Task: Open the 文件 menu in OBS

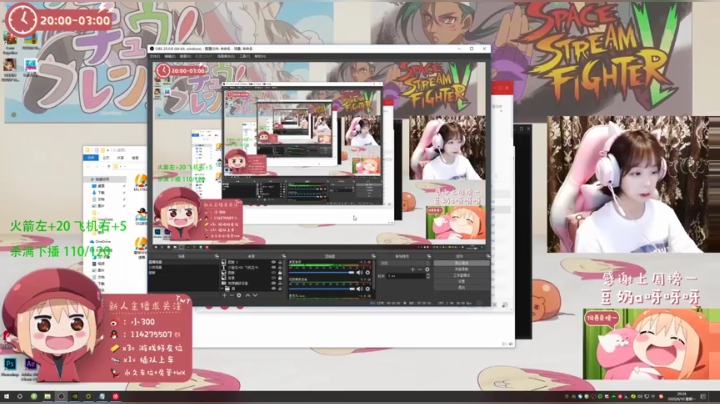Action: tap(155, 56)
